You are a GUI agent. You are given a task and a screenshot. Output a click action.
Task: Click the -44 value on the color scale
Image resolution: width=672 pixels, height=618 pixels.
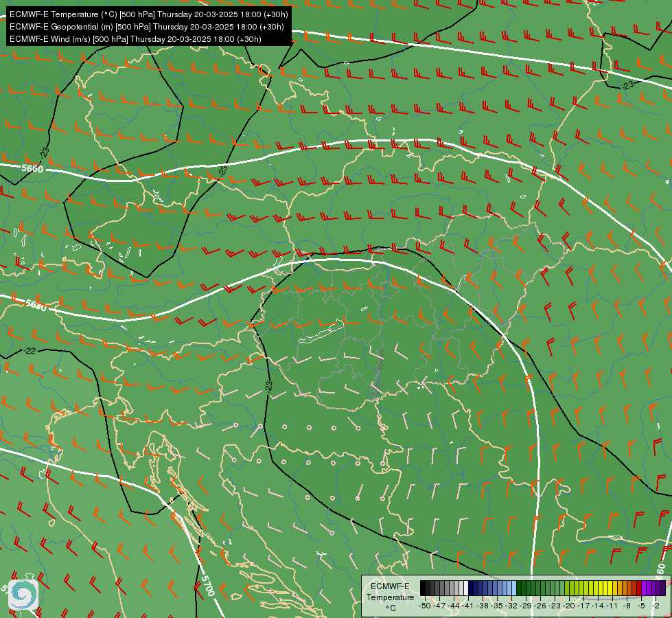[x=454, y=606]
